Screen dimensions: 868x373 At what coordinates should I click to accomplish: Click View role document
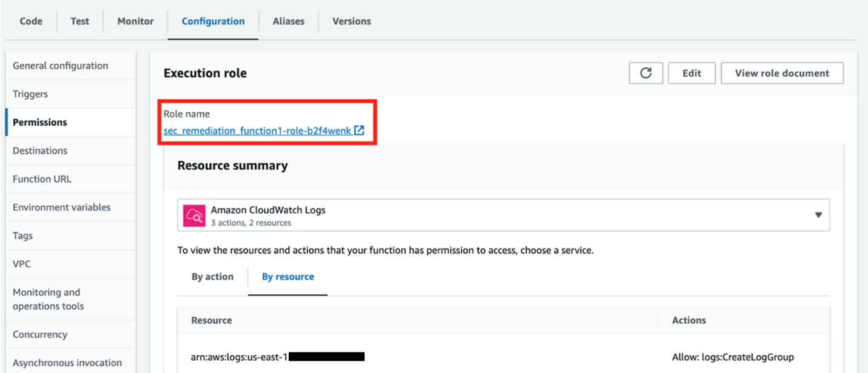781,73
